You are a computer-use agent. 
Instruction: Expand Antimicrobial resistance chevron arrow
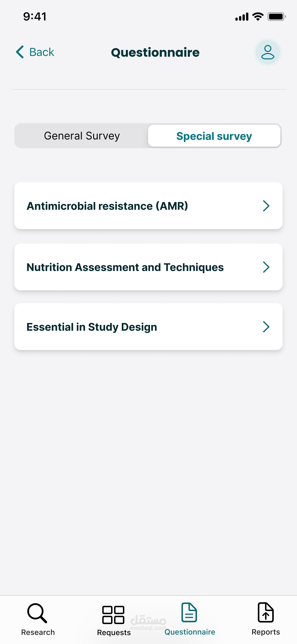[266, 206]
